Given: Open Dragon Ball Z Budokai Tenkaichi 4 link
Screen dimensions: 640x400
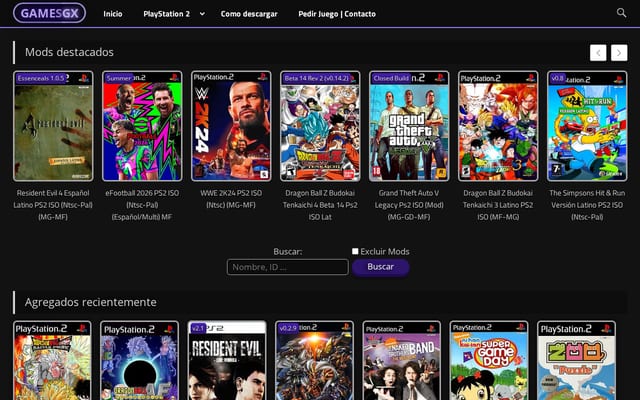Looking at the screenshot, I should click(x=320, y=205).
